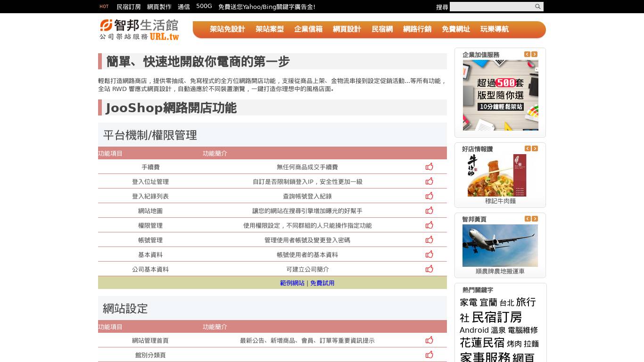Click the search magnifier icon
644x362 pixels.
click(x=537, y=7)
